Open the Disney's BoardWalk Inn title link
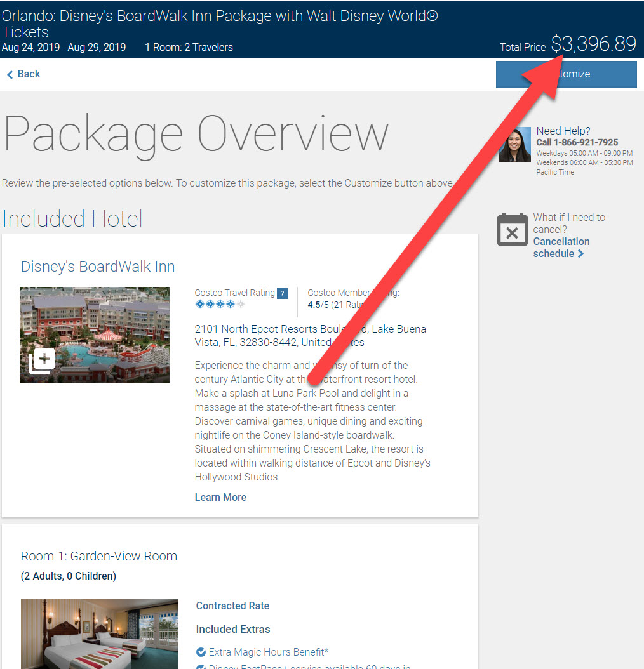The height and width of the screenshot is (669, 644). 98,266
